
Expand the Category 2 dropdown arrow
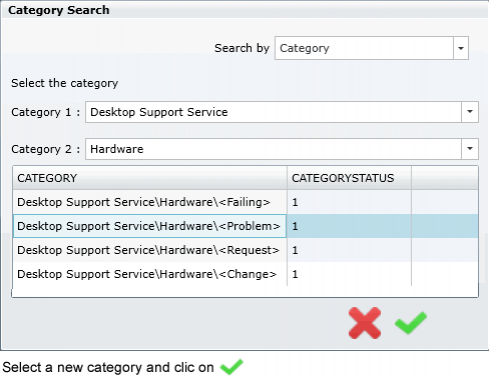click(470, 149)
